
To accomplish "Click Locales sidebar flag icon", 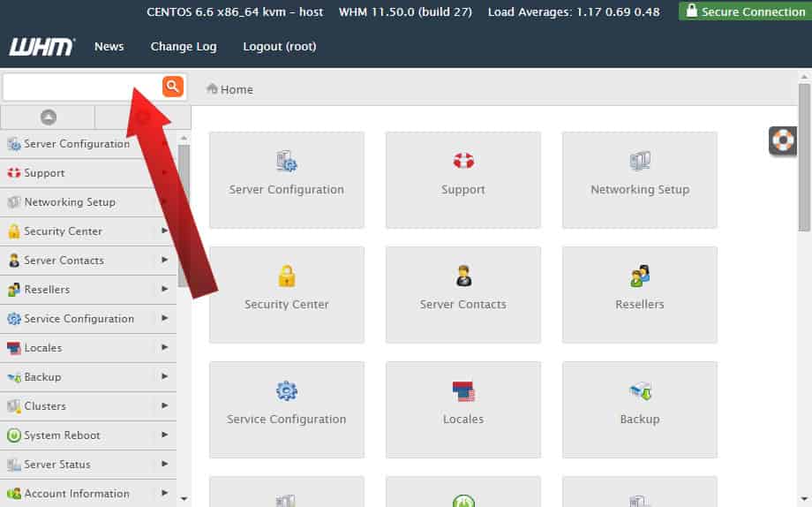I will point(14,348).
